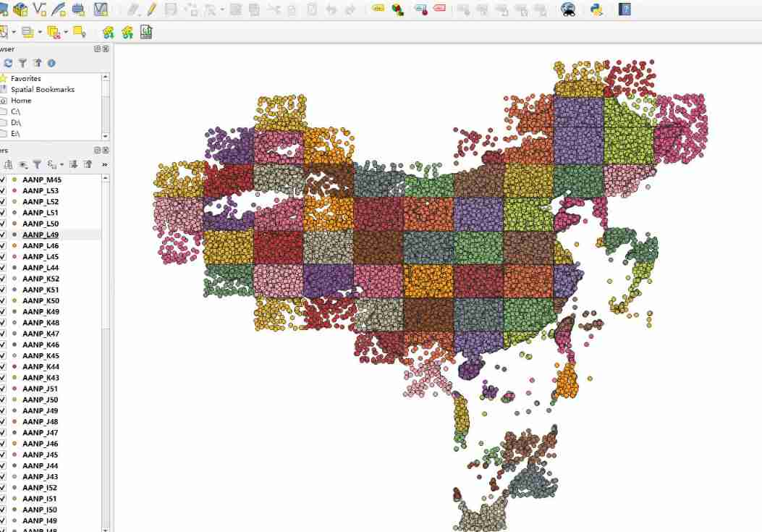Float the Layers panel undock button
Viewport: 762px width, 532px height.
pyautogui.click(x=97, y=151)
